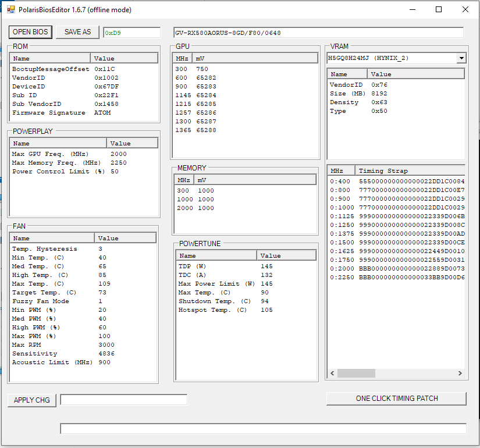Select the VRAM Size (MB) 8192 row
Screen dimensions: 480x448
point(396,94)
